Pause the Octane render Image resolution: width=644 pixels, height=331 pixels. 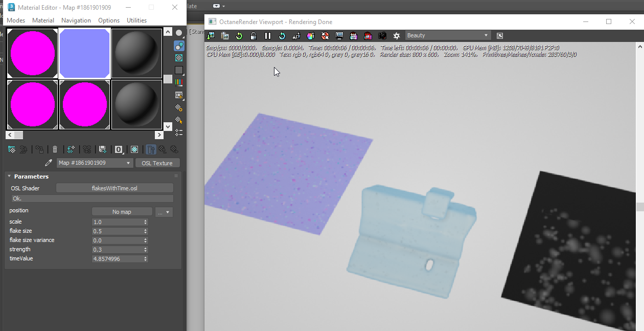coord(268,36)
